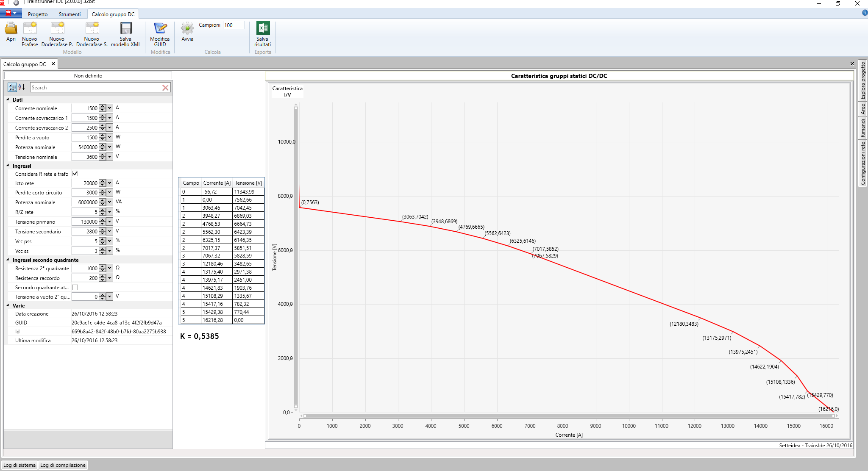The width and height of the screenshot is (868, 471).
Task: Open the Log di sistema tab
Action: click(x=19, y=465)
